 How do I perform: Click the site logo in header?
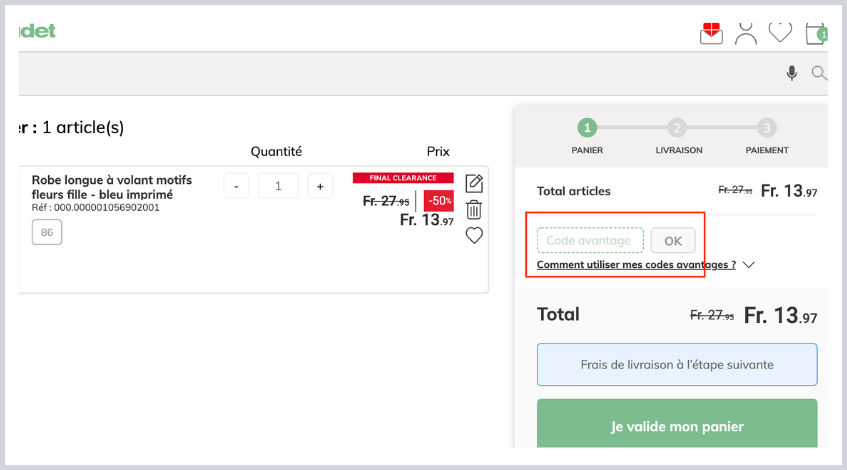(x=37, y=31)
